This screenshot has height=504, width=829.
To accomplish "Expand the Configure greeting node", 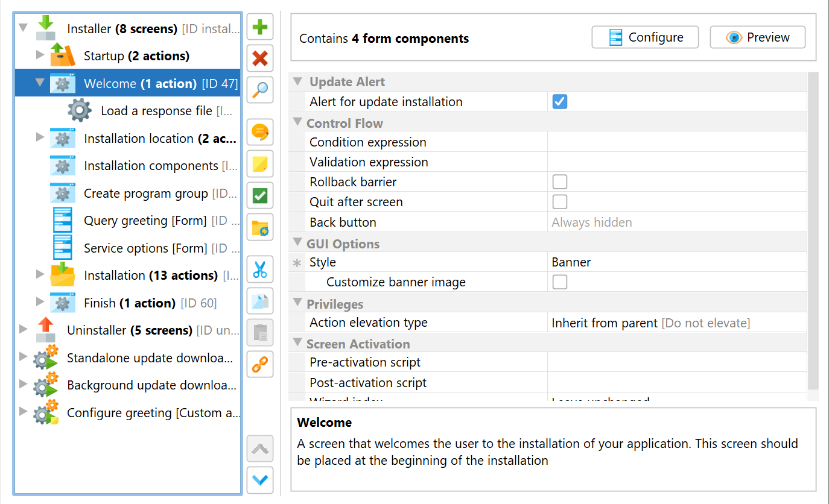I will click(23, 411).
